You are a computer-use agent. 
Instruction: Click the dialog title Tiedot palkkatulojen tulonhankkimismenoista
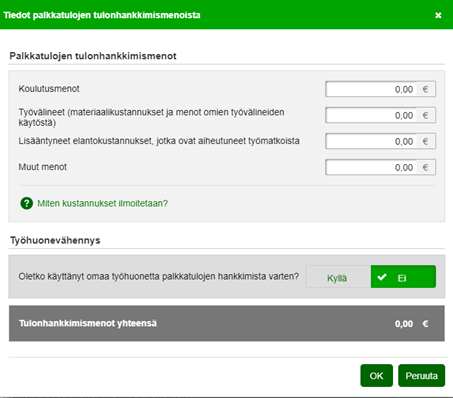[102, 15]
